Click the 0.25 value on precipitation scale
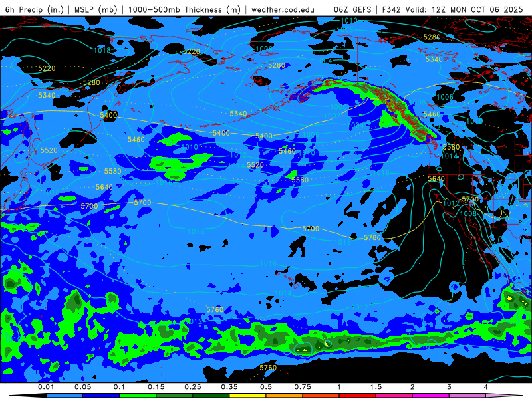Screen dimensions: 532x399 tap(193, 387)
